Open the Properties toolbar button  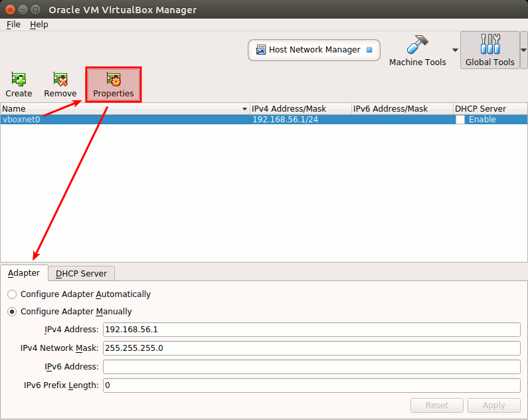point(113,84)
